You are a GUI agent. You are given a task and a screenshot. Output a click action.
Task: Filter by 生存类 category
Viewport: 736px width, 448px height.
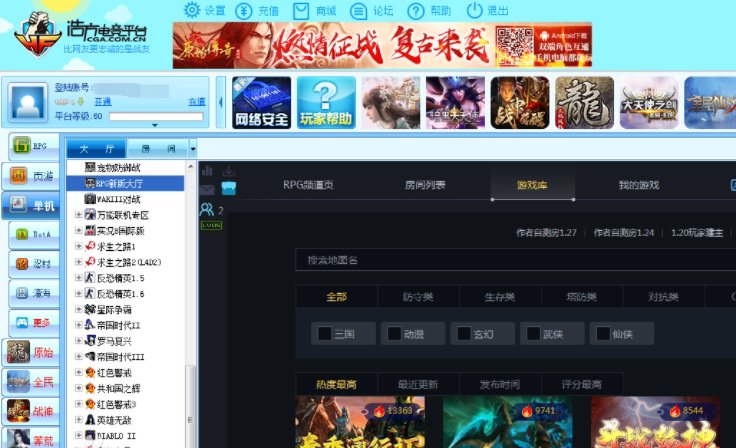coord(500,297)
